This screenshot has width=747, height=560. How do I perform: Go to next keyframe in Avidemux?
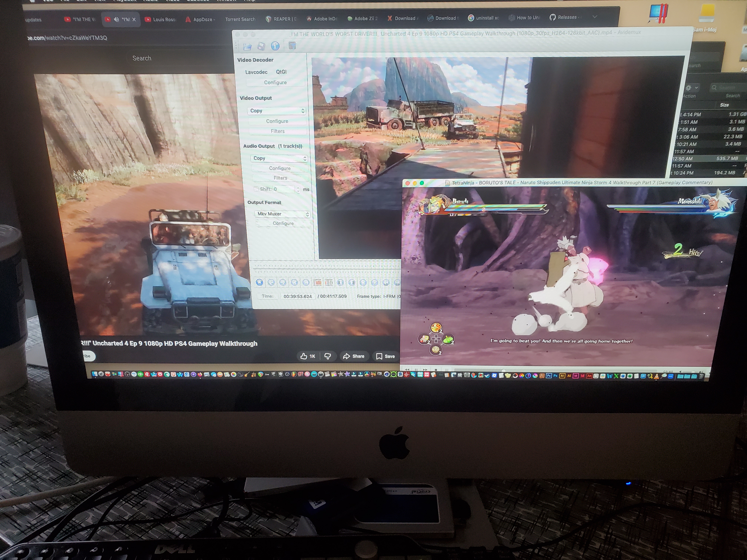tap(306, 283)
